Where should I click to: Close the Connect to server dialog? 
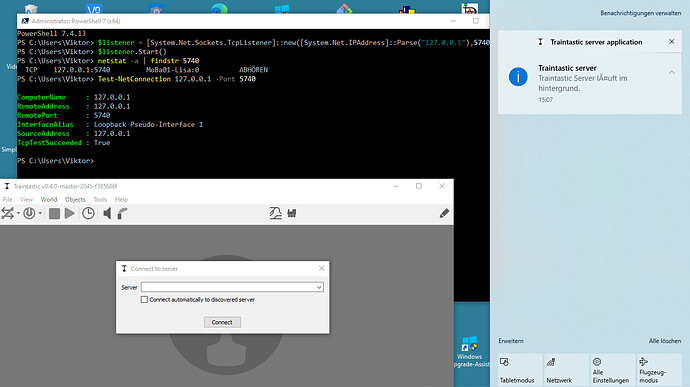(322, 269)
